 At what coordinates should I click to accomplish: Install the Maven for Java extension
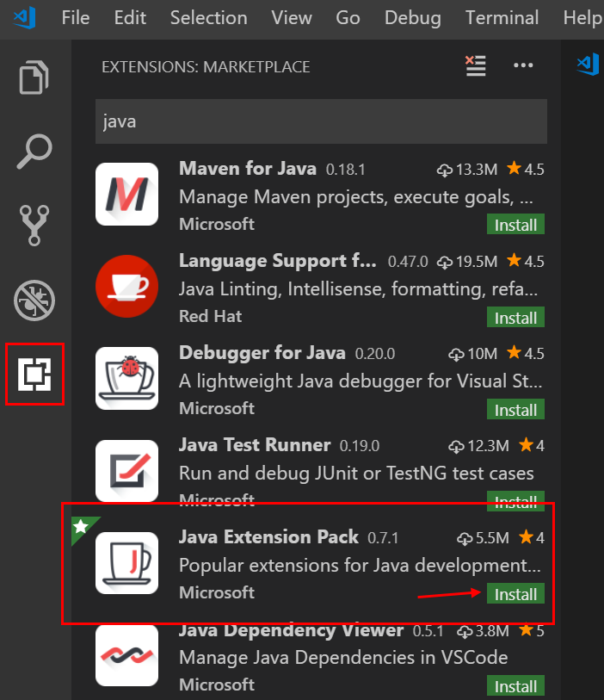[x=515, y=225]
